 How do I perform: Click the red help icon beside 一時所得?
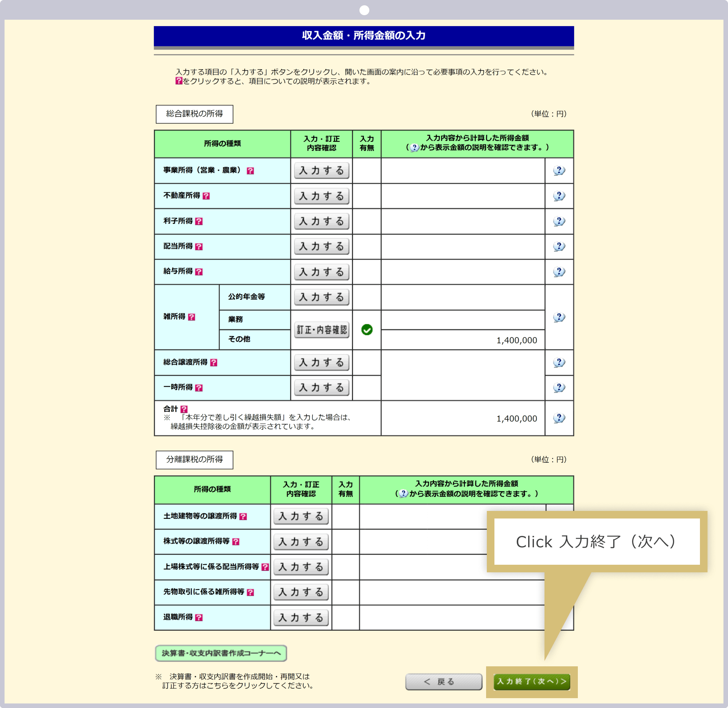[199, 388]
